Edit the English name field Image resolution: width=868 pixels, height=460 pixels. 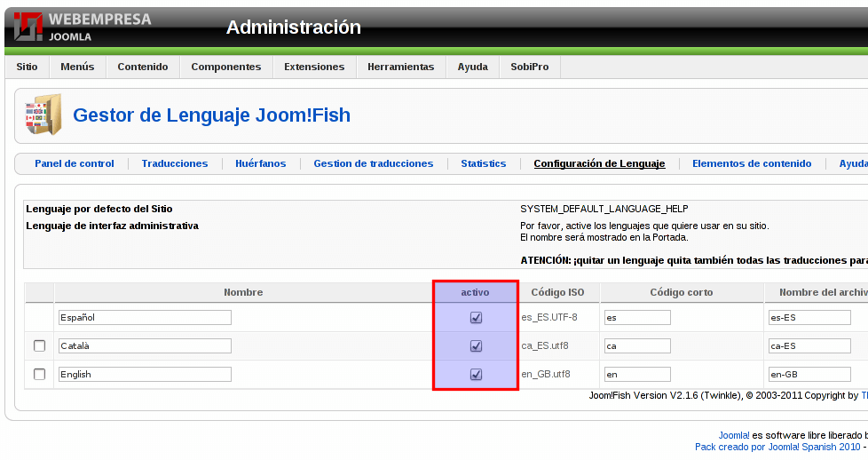(x=145, y=374)
